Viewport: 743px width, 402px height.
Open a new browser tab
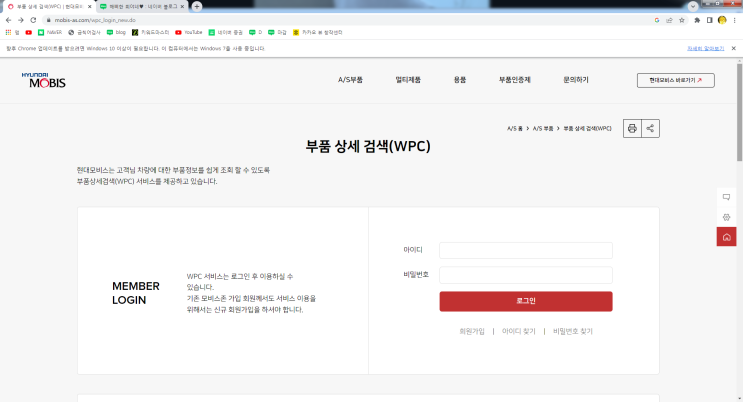197,7
